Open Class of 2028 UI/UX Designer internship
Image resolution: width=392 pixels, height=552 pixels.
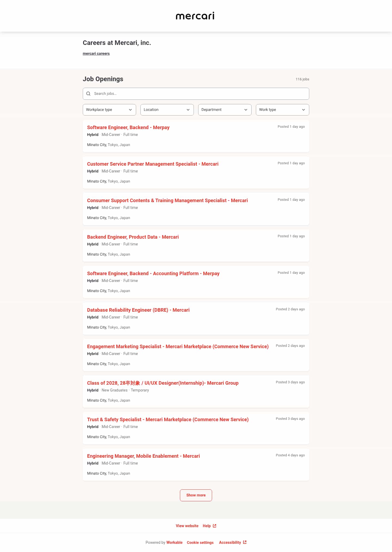(x=163, y=383)
